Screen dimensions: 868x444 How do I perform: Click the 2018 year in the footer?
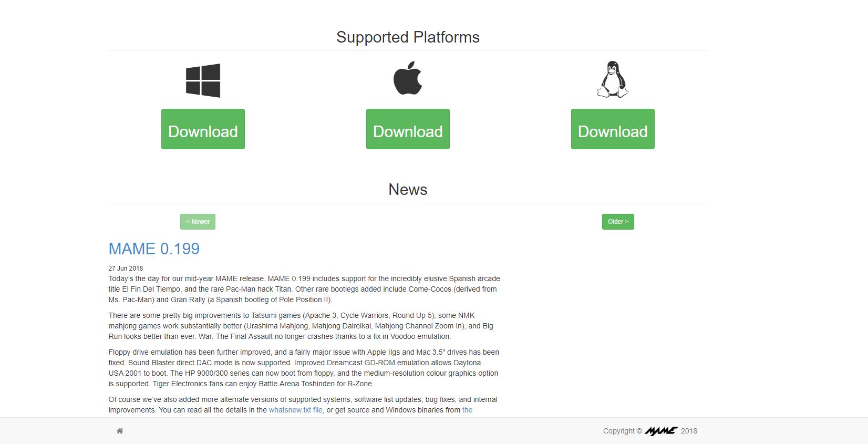(689, 431)
